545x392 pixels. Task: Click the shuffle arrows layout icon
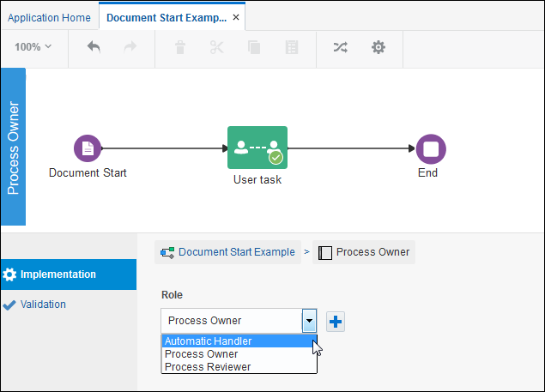340,47
